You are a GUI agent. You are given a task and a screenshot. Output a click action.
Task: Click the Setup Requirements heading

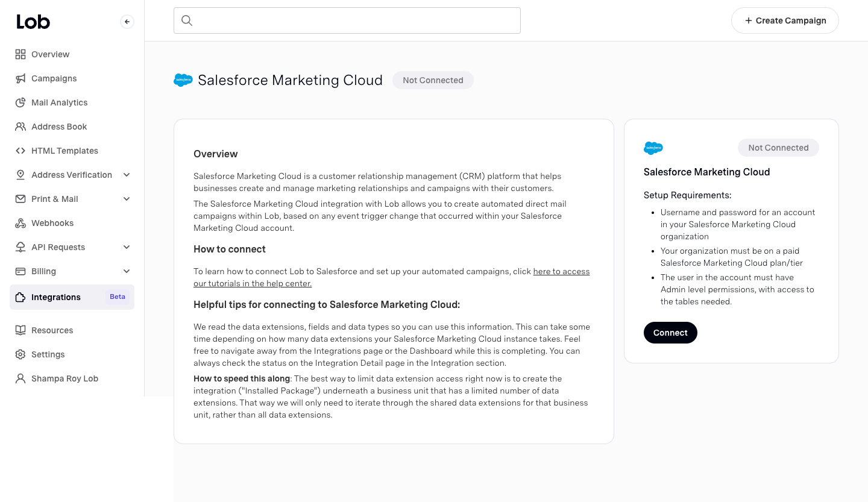[x=688, y=195]
